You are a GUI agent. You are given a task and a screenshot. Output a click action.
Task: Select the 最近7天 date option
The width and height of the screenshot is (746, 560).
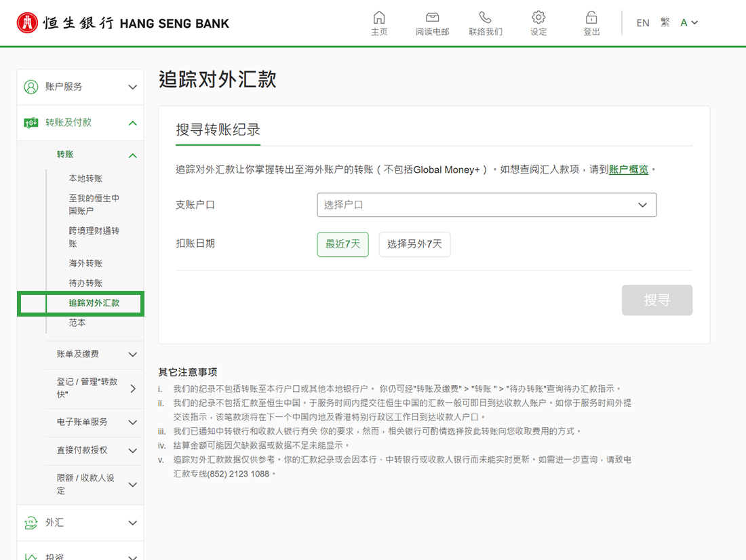pos(342,244)
